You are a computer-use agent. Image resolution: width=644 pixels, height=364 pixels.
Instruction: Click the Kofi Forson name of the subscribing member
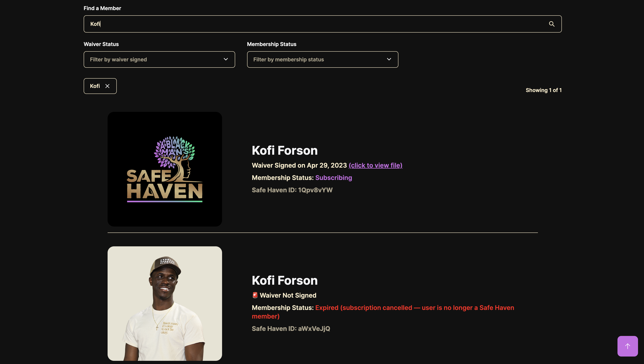(284, 150)
